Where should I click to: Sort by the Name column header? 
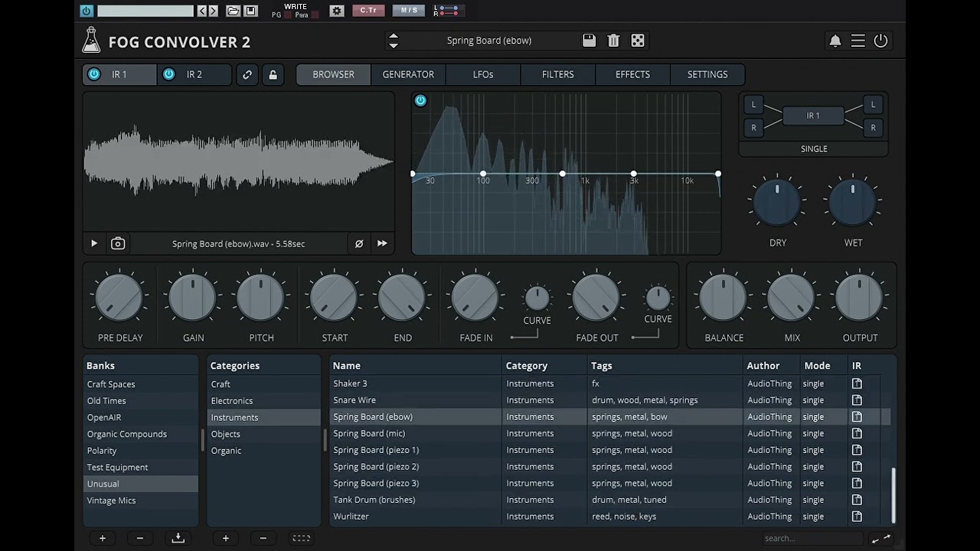coord(416,366)
